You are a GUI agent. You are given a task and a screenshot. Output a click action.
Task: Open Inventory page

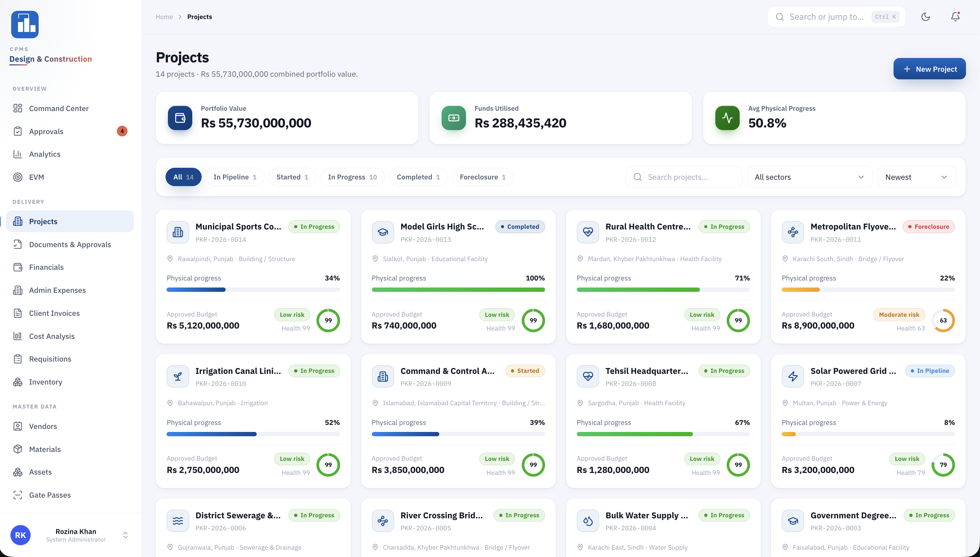pyautogui.click(x=70, y=382)
